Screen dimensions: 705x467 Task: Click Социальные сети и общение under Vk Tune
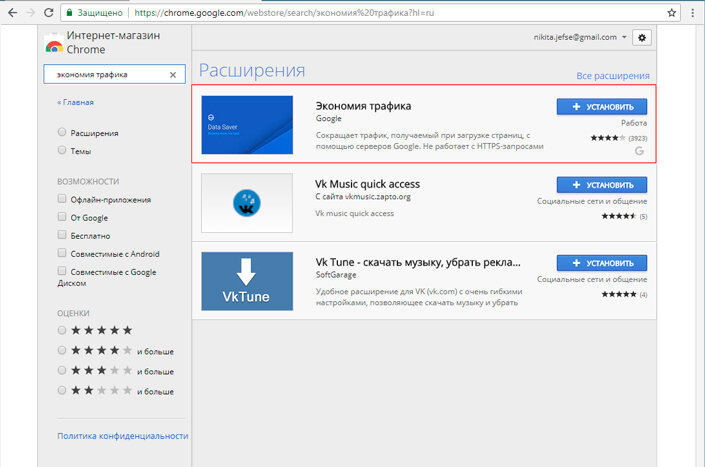592,280
